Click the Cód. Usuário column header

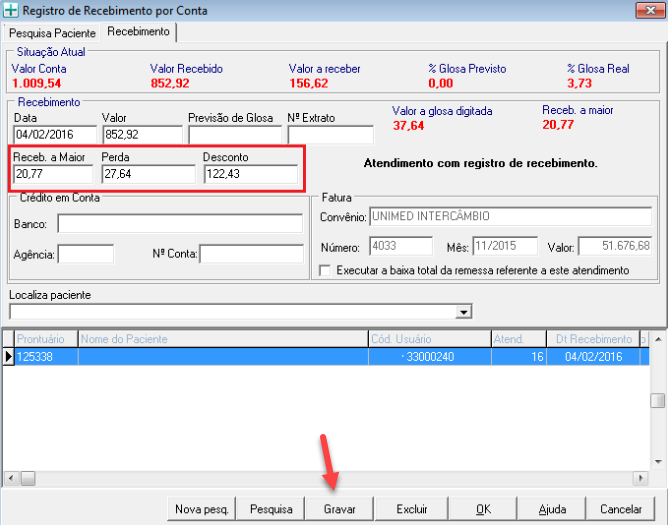pyautogui.click(x=429, y=339)
